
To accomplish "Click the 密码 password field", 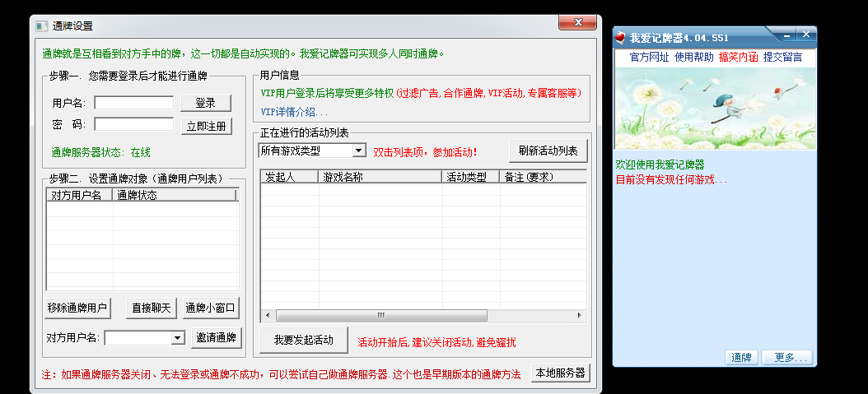I will point(133,124).
